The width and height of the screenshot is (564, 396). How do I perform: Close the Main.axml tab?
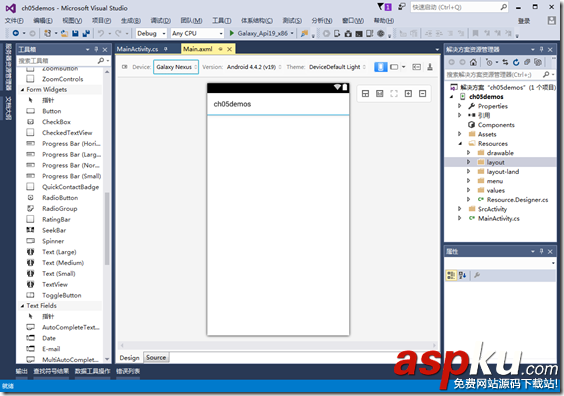pyautogui.click(x=229, y=49)
